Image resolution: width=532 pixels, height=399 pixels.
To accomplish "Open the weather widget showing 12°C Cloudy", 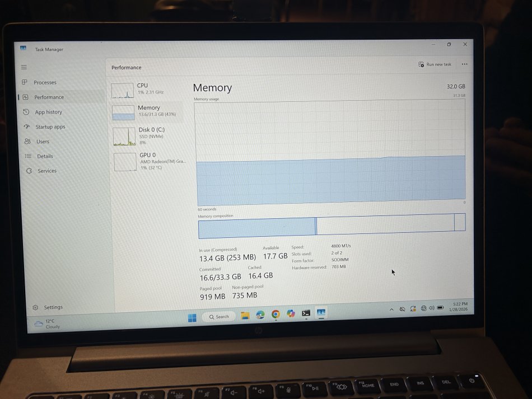I will click(x=46, y=323).
